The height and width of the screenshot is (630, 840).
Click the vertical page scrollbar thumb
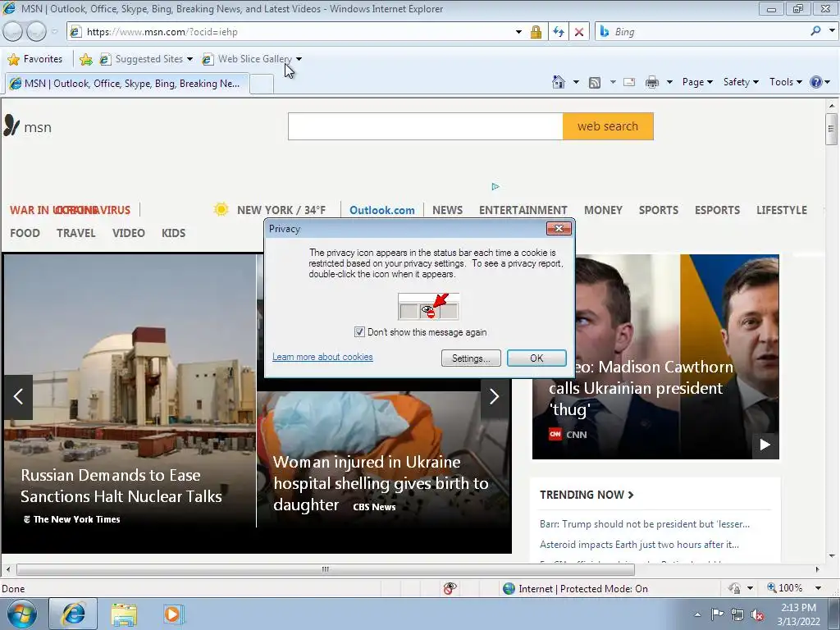tap(831, 129)
